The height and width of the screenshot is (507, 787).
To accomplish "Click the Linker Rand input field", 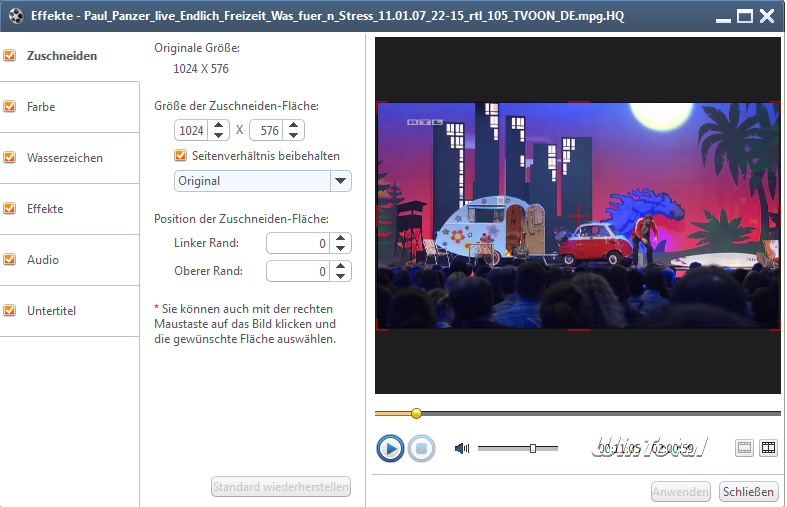I will (x=298, y=243).
